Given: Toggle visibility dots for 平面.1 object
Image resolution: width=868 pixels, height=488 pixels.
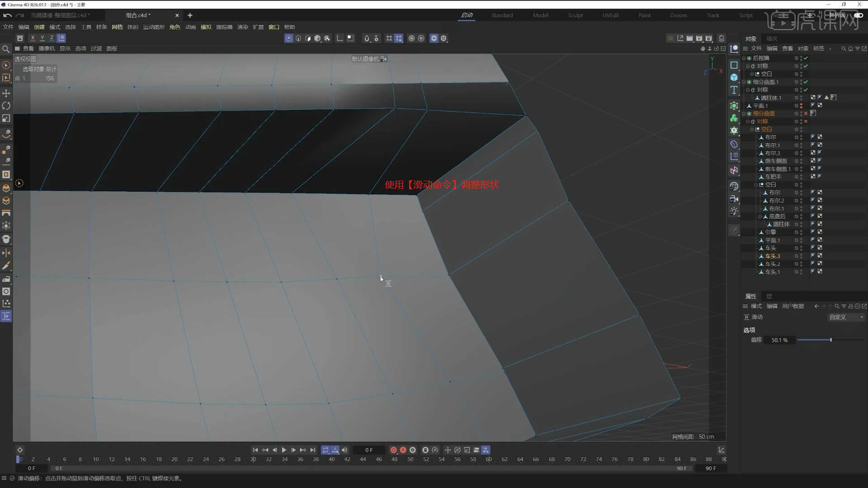Looking at the screenshot, I should (x=801, y=106).
